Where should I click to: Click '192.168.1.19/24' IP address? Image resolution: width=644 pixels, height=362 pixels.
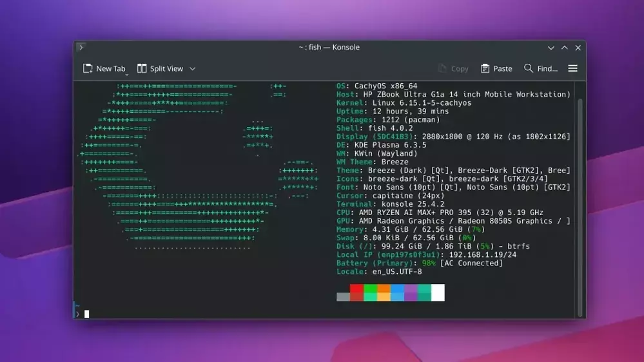tap(483, 254)
